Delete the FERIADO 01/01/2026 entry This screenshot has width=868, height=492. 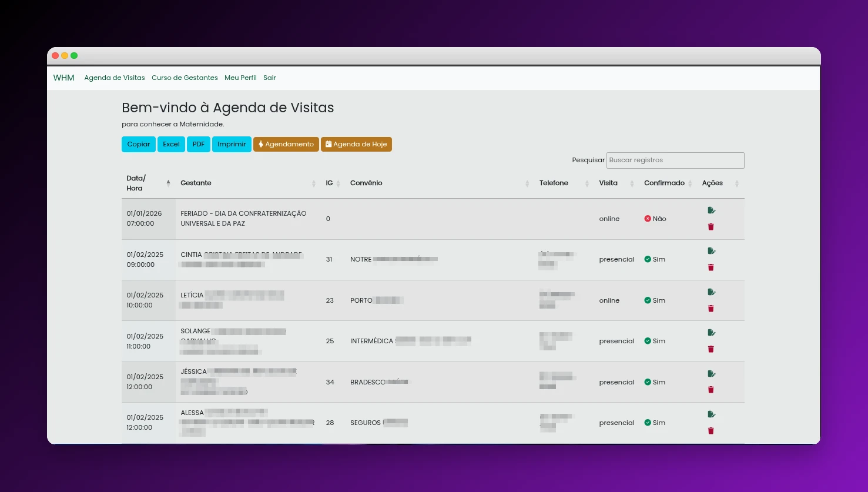click(711, 227)
